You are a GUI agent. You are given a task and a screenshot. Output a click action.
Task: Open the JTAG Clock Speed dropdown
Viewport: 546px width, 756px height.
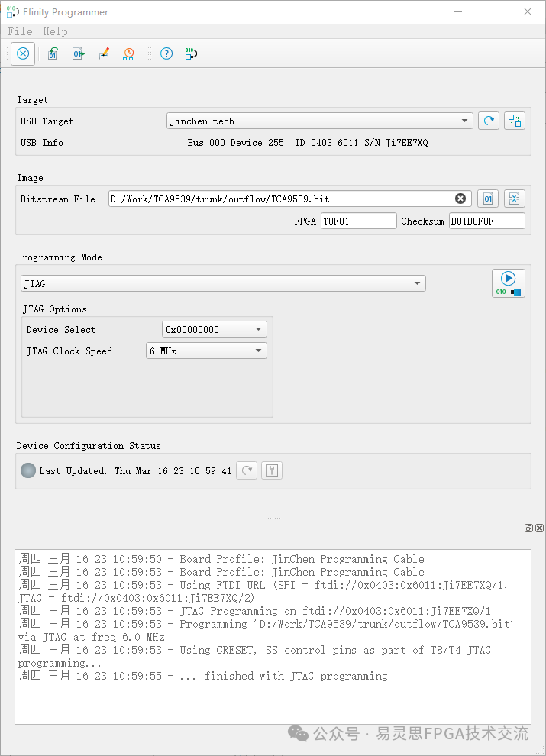[x=206, y=351]
